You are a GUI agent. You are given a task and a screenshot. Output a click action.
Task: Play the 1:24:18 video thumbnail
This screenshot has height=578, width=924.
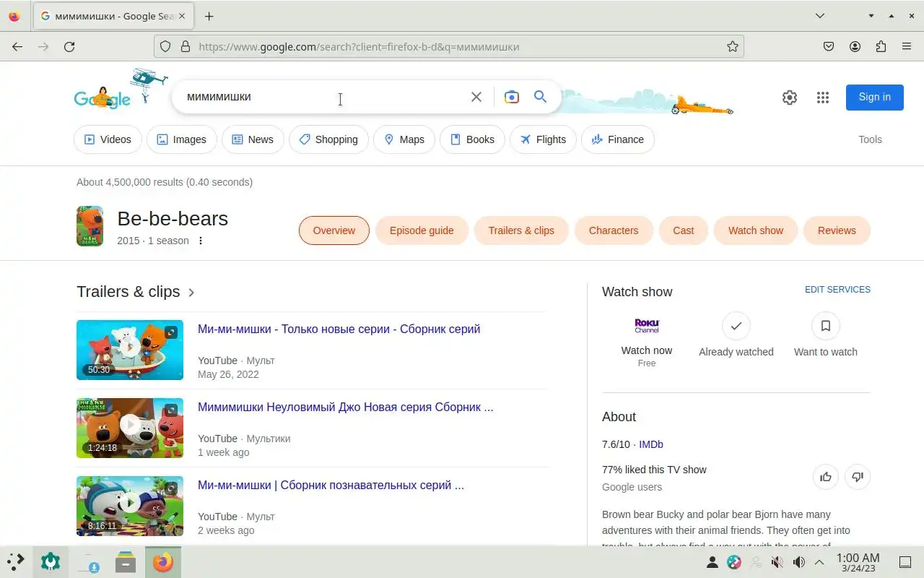[x=130, y=428]
